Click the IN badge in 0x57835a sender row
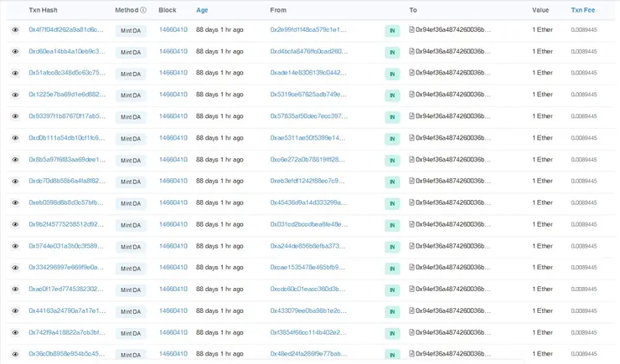Screen dimensions: 620x364 tap(392, 117)
